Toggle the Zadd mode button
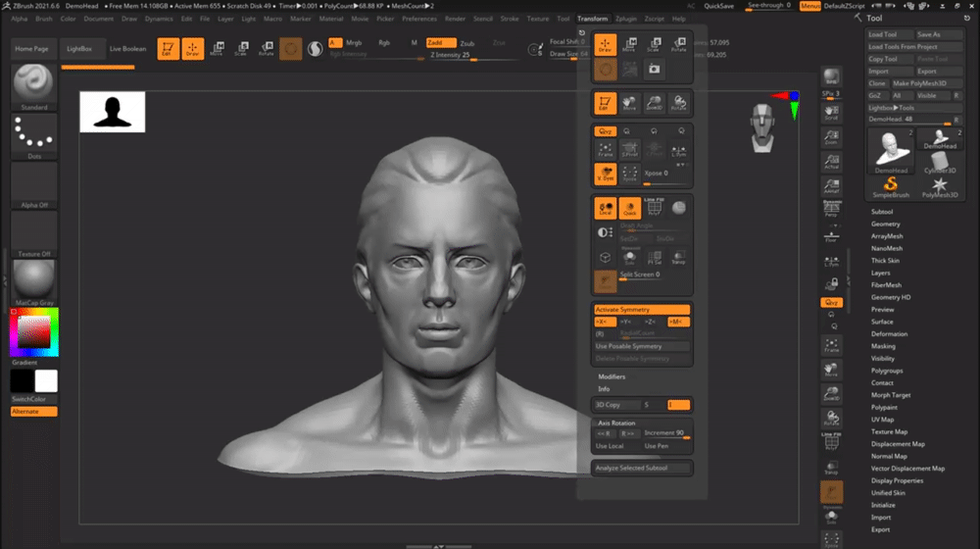 (x=440, y=43)
